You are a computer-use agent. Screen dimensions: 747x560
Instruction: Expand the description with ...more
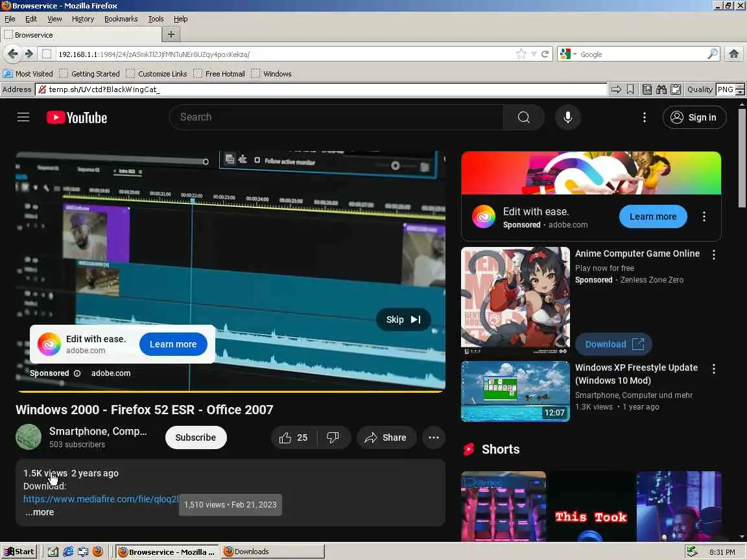click(x=40, y=513)
